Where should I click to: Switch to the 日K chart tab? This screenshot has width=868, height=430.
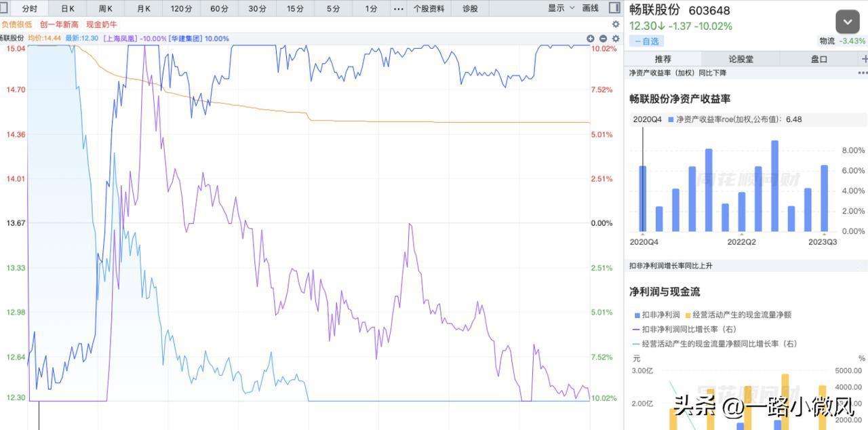tap(67, 9)
